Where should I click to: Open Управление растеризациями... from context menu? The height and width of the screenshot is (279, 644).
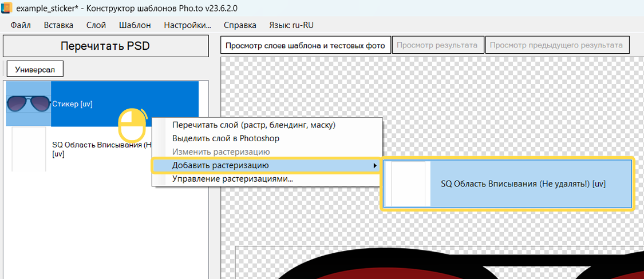232,179
